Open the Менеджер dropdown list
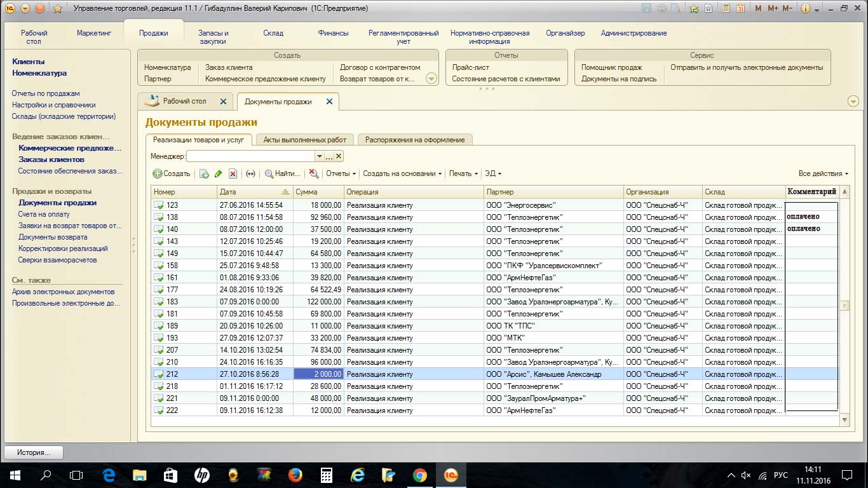This screenshot has width=868, height=488. 319,156
